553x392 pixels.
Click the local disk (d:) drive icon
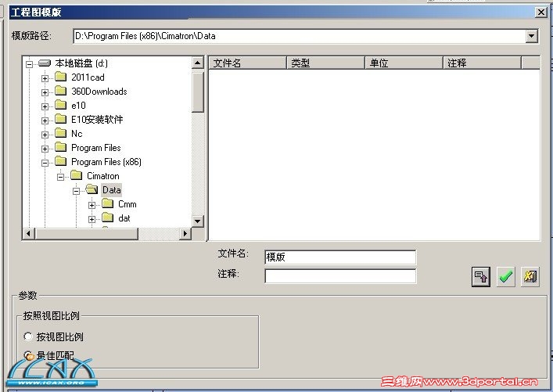(45, 63)
